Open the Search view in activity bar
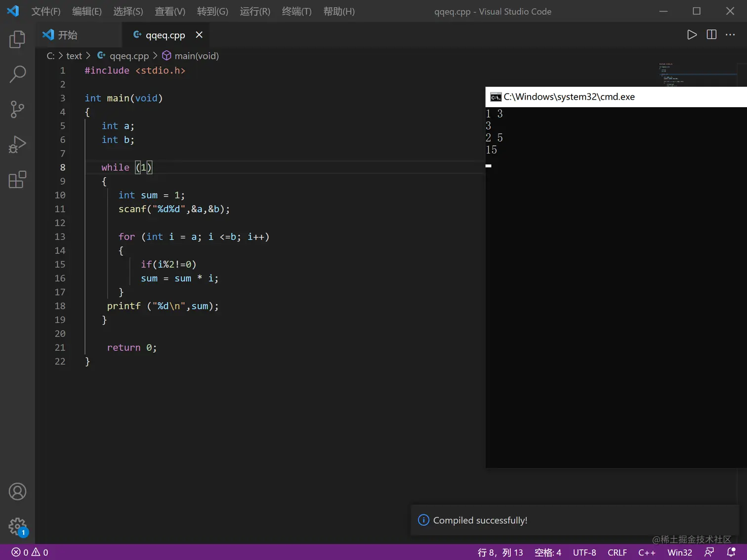The width and height of the screenshot is (747, 560). pos(17,74)
